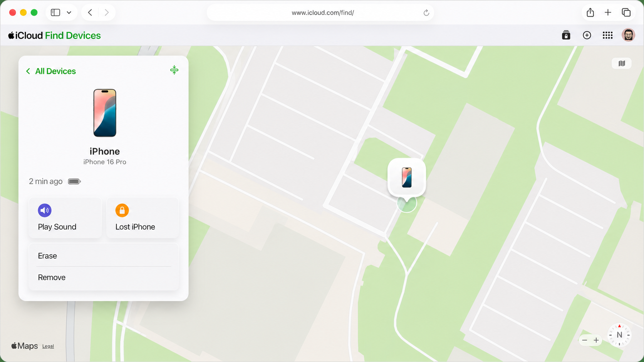Screen dimensions: 644x362
Task: Click the "Find Devices" title text
Action: coord(73,35)
